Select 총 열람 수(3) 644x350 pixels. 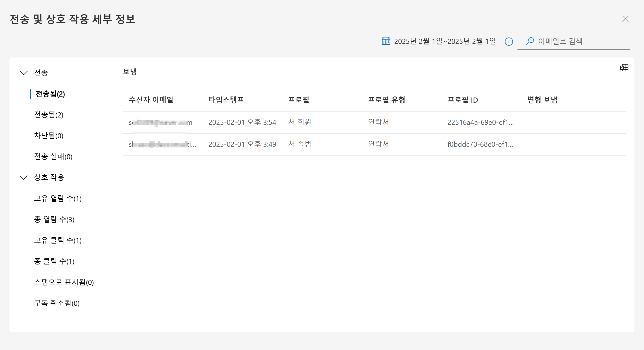[54, 220]
